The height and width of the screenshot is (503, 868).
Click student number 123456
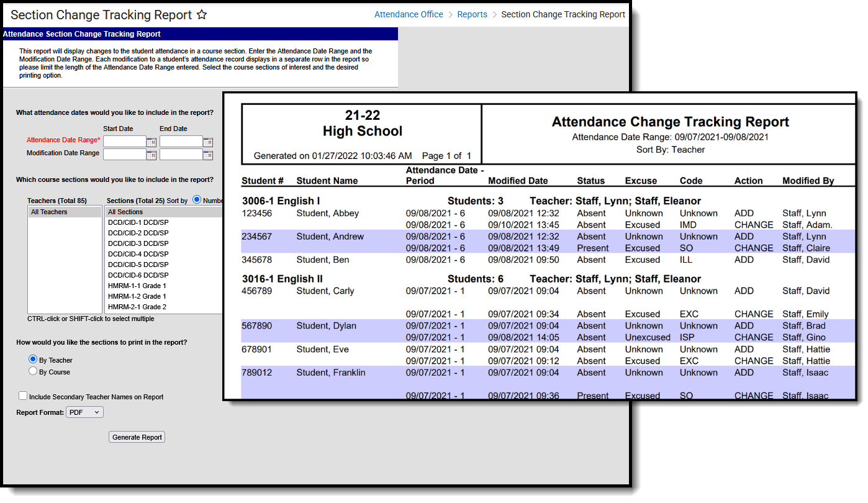point(257,213)
